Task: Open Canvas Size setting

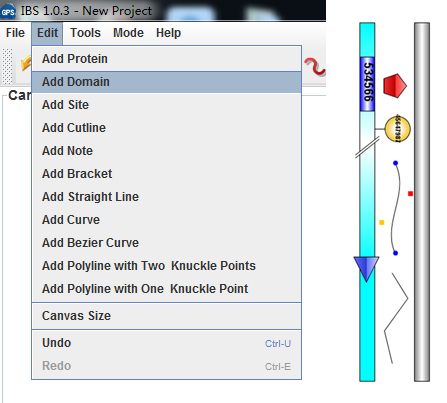Action: tap(166, 316)
